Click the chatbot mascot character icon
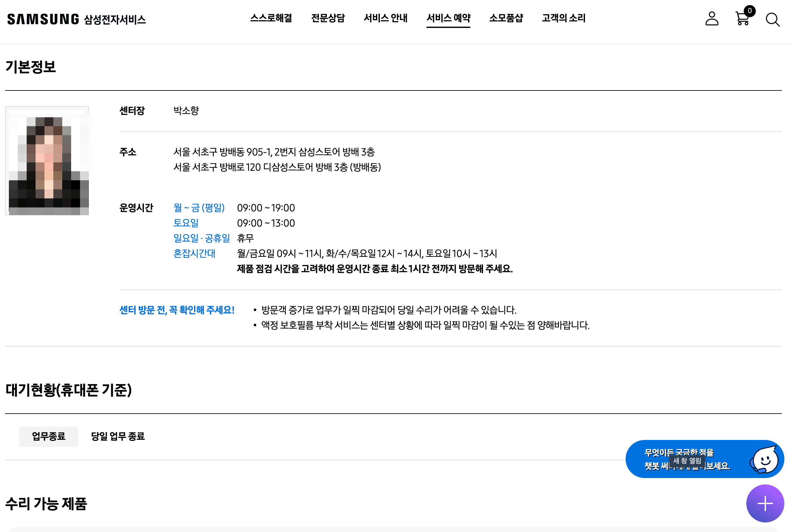The width and height of the screenshot is (792, 532). (765, 460)
